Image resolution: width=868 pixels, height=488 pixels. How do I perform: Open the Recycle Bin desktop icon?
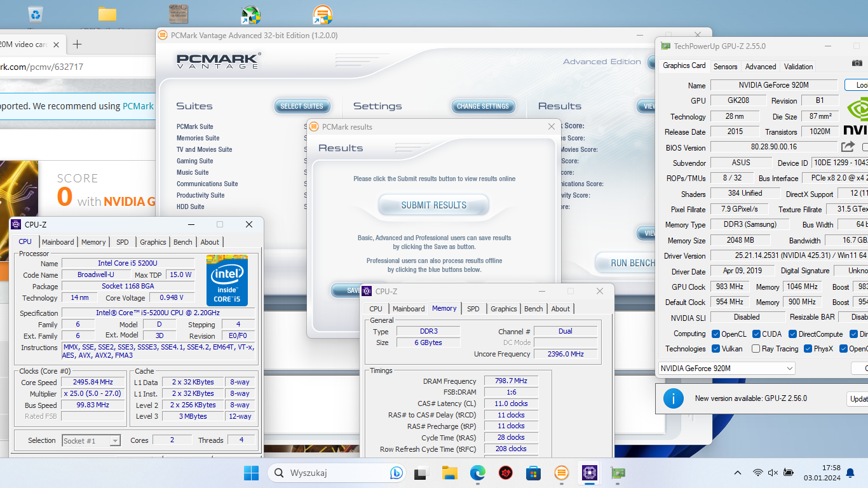point(36,15)
